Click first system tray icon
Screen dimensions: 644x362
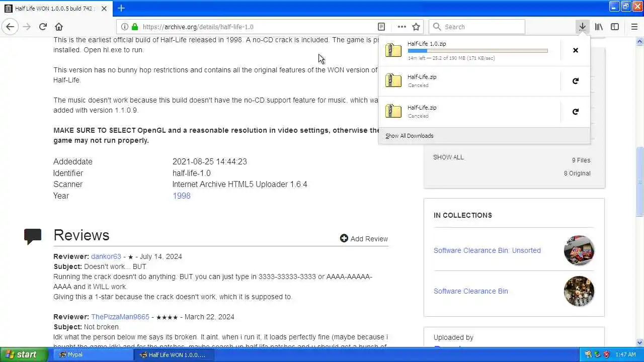(x=588, y=354)
